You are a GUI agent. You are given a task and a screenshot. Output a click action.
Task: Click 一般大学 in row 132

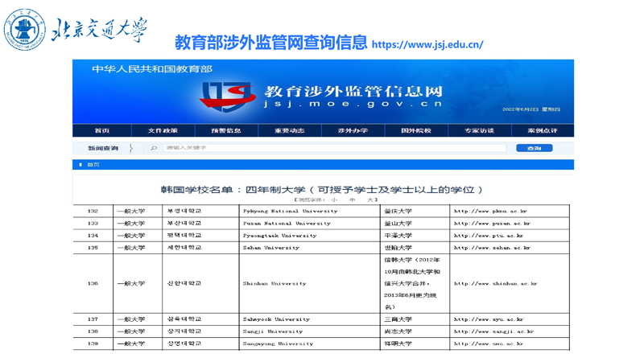131,211
